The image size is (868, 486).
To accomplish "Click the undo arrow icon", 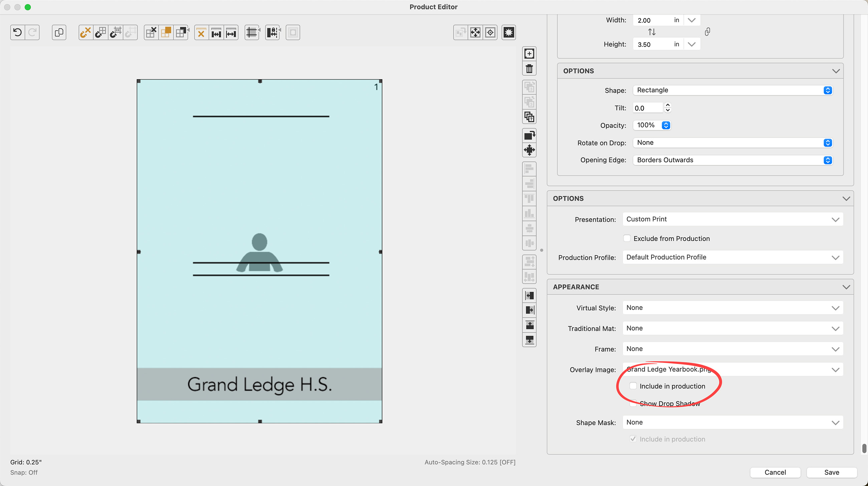I will coord(17,32).
